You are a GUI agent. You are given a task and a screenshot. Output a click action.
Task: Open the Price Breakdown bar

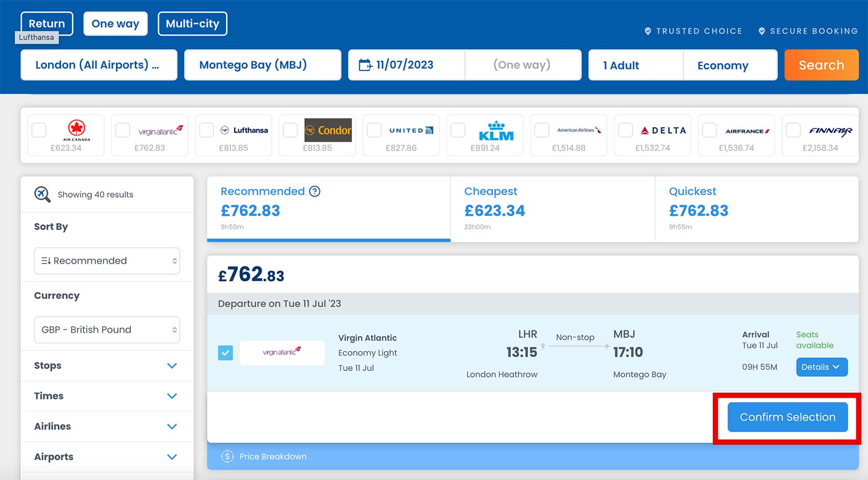pos(533,457)
